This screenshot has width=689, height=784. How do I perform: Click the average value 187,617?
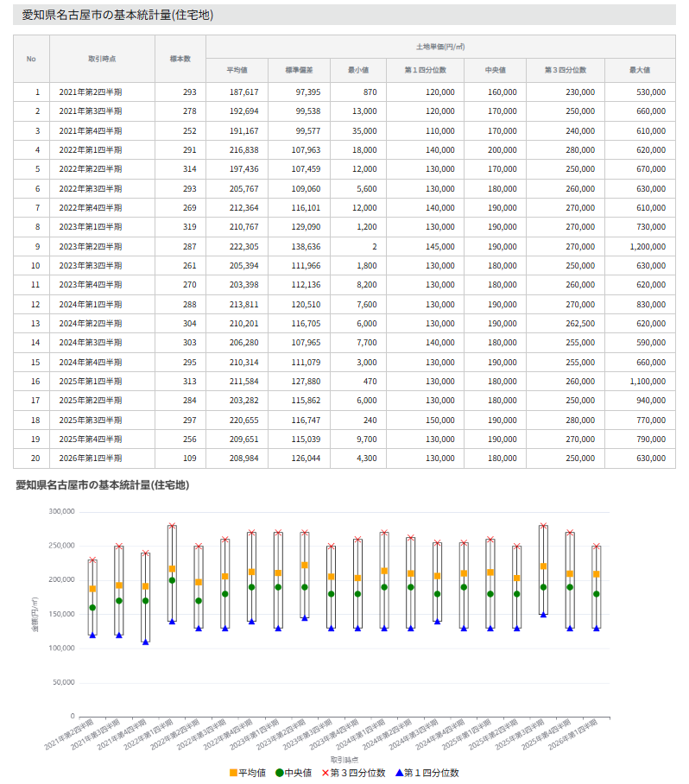[x=244, y=92]
